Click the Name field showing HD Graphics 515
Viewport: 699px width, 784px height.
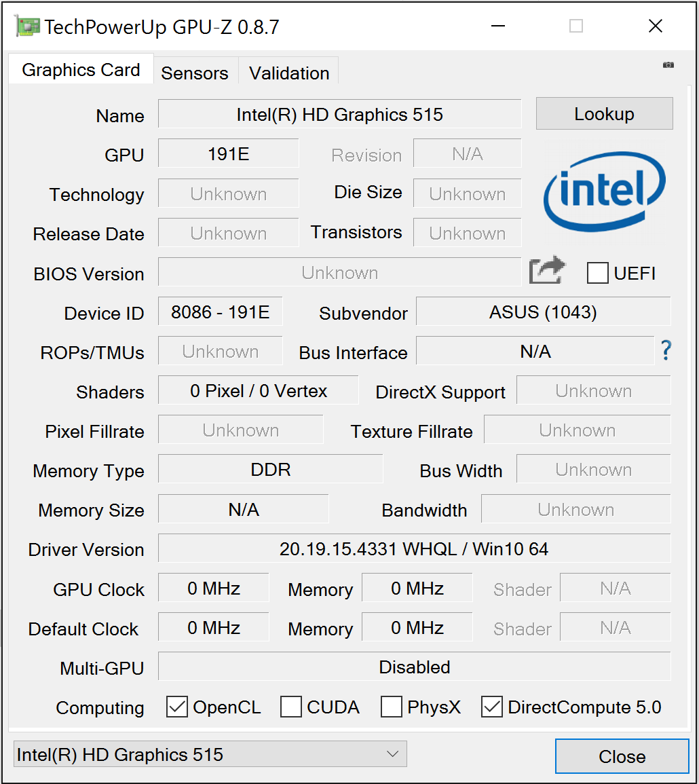pos(340,114)
